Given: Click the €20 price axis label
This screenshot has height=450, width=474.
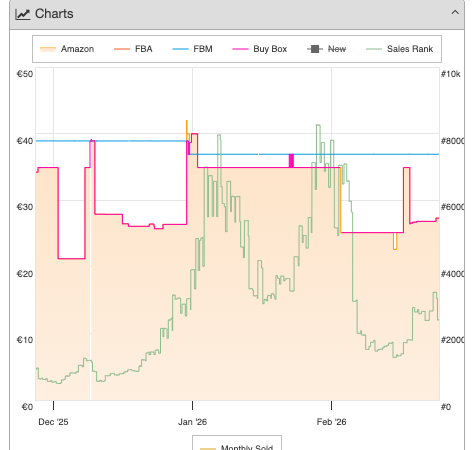Looking at the screenshot, I should [x=25, y=274].
